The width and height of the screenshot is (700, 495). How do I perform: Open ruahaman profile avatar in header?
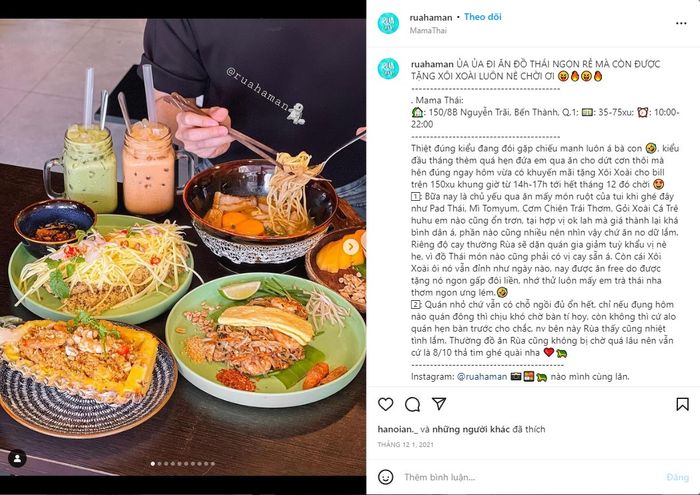point(388,24)
